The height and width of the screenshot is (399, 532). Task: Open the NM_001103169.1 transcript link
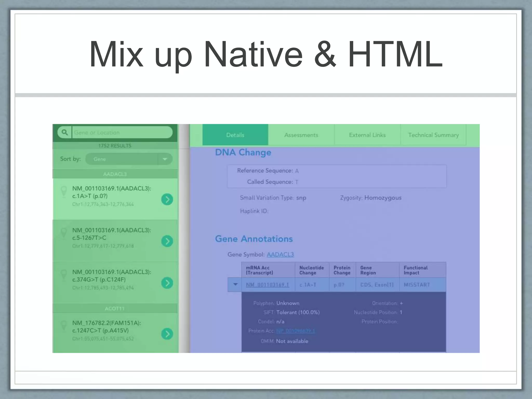point(268,285)
